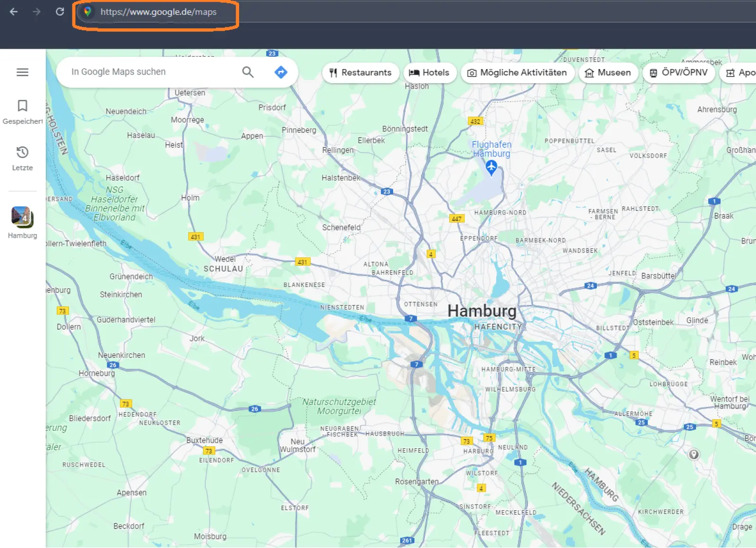The image size is (756, 548).
Task: Filter map by Museen
Action: click(x=609, y=73)
